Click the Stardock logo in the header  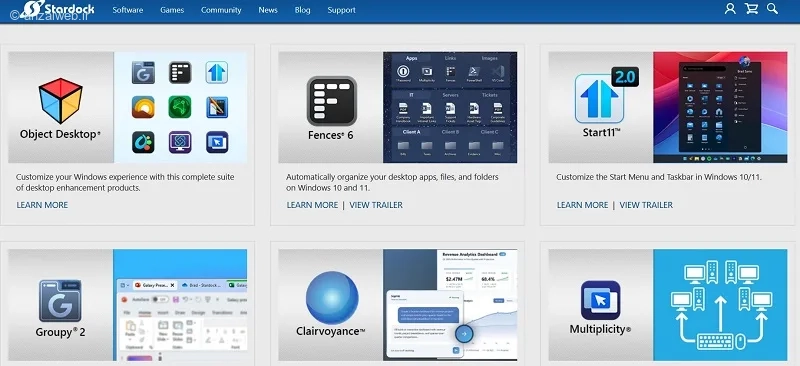pos(59,9)
